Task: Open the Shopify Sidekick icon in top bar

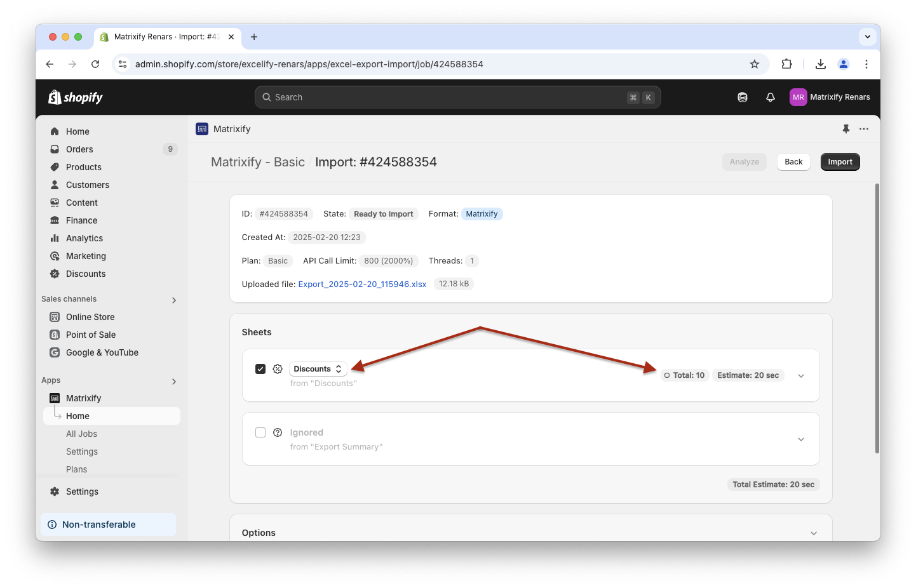Action: 742,97
